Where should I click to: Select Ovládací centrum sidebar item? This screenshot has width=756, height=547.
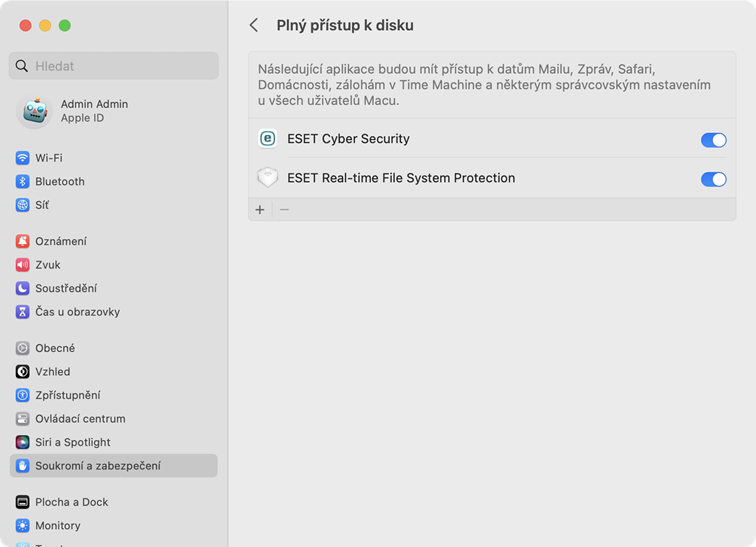[80, 419]
